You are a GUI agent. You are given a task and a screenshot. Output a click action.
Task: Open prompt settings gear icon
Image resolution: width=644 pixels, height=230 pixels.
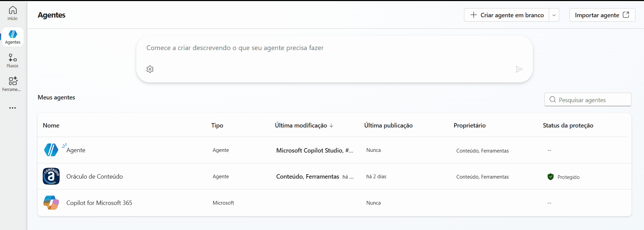tap(150, 69)
